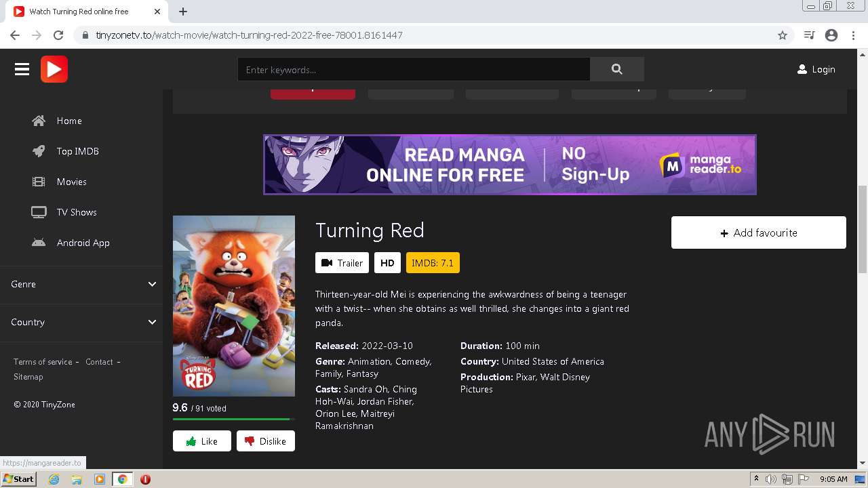Screen dimensions: 868x488
Task: Reload the page
Action: click(x=58, y=35)
